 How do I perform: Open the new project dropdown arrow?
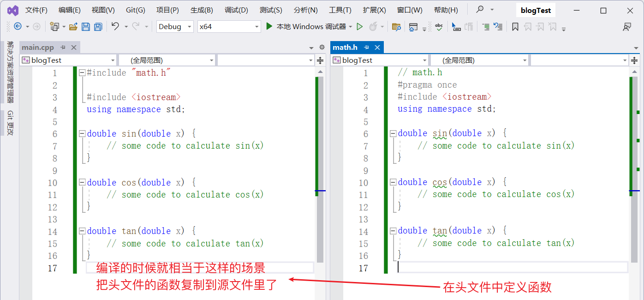pyautogui.click(x=64, y=27)
